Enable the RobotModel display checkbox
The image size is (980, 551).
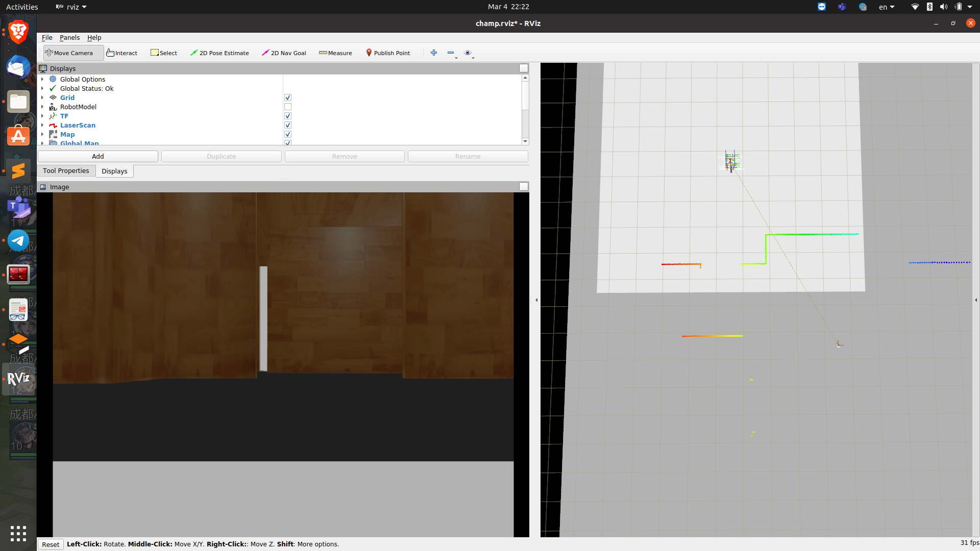[288, 107]
